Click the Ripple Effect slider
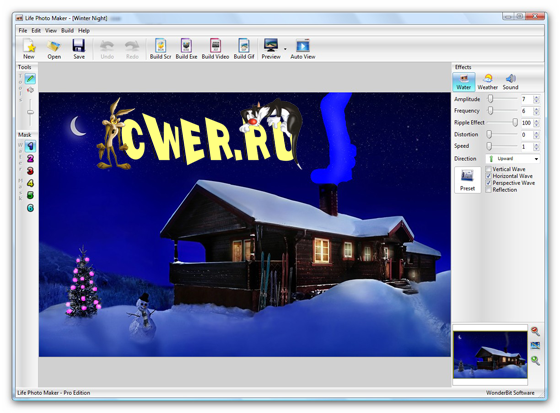Screen dimensions: 560x413 (x=502, y=123)
